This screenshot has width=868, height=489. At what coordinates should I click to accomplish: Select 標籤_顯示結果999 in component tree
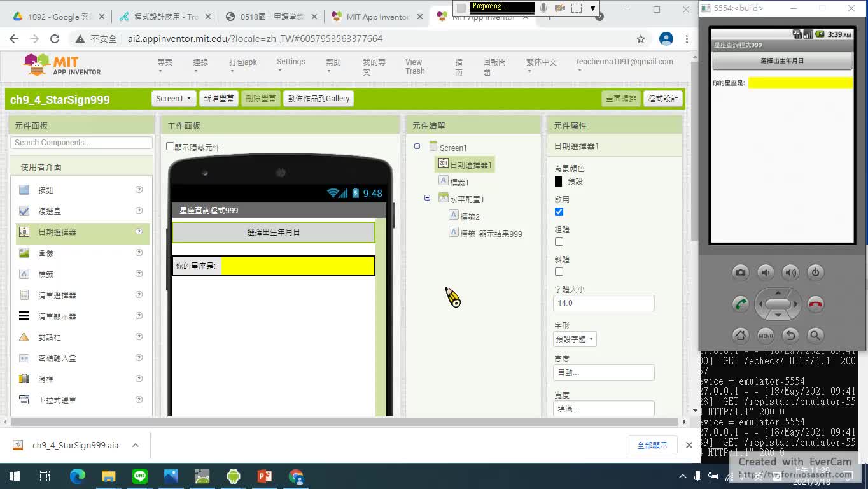tap(491, 234)
